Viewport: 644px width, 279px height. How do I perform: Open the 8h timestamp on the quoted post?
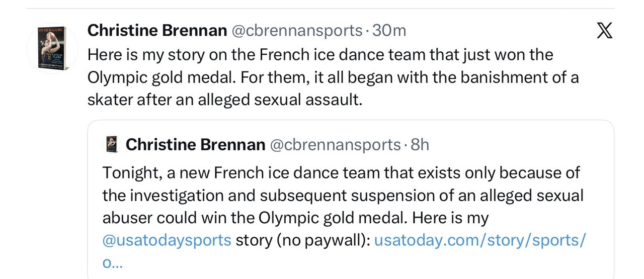coord(420,145)
